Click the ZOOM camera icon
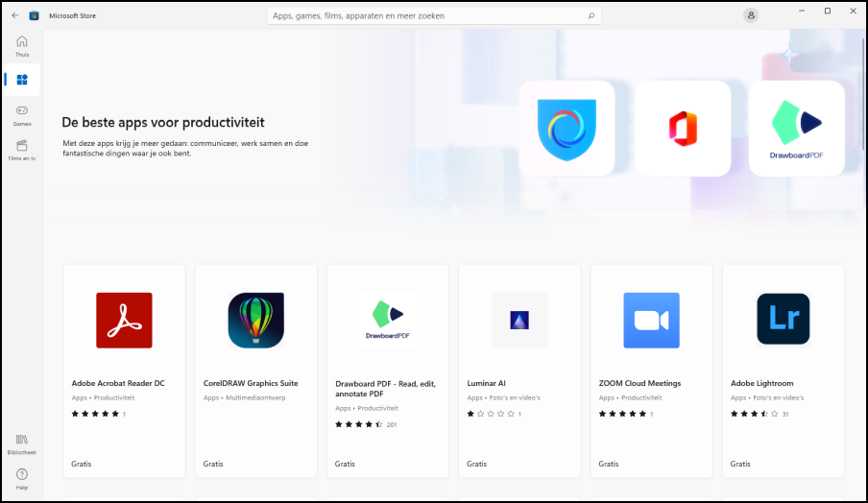The width and height of the screenshot is (868, 503). pyautogui.click(x=651, y=321)
